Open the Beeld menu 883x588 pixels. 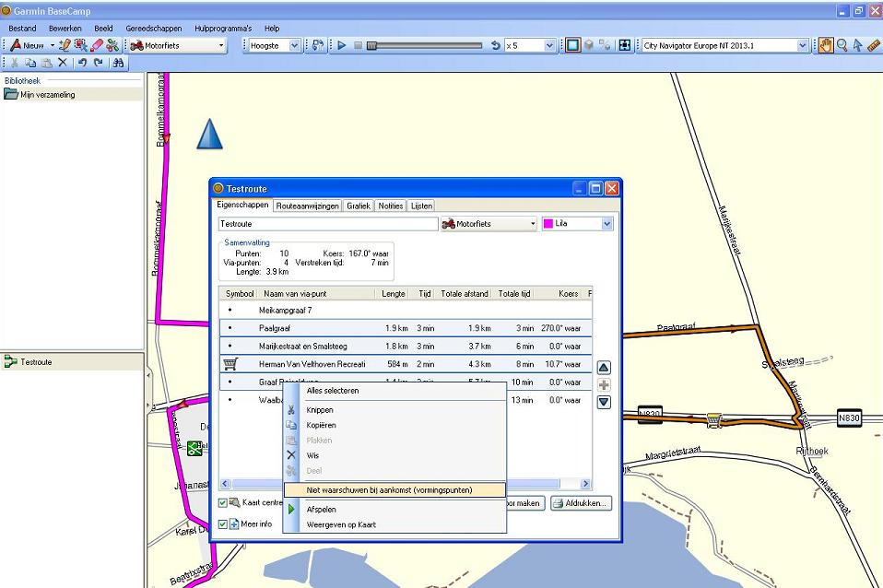(x=103, y=29)
